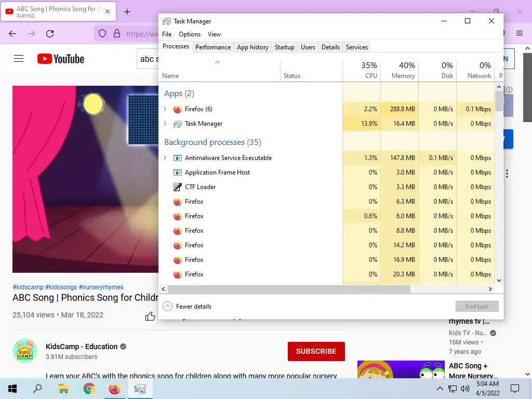532x399 pixels.
Task: Subscribe to KidsCamp - Education channel
Action: [x=316, y=351]
